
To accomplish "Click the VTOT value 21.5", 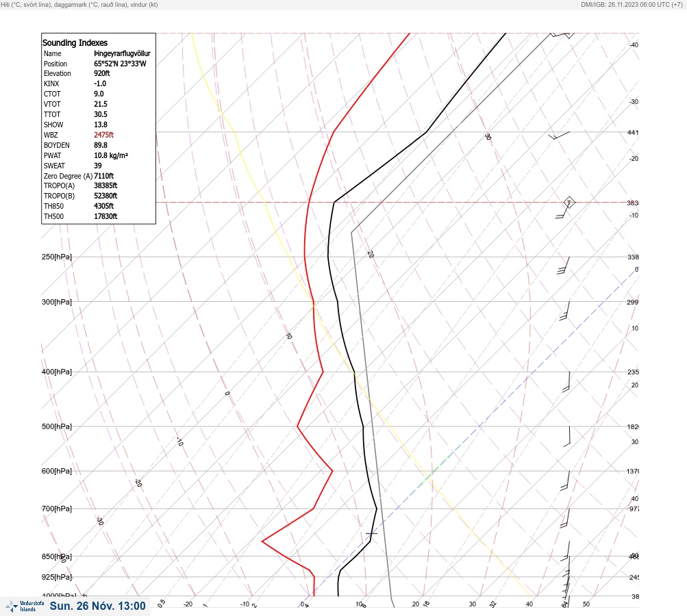I will pos(101,104).
